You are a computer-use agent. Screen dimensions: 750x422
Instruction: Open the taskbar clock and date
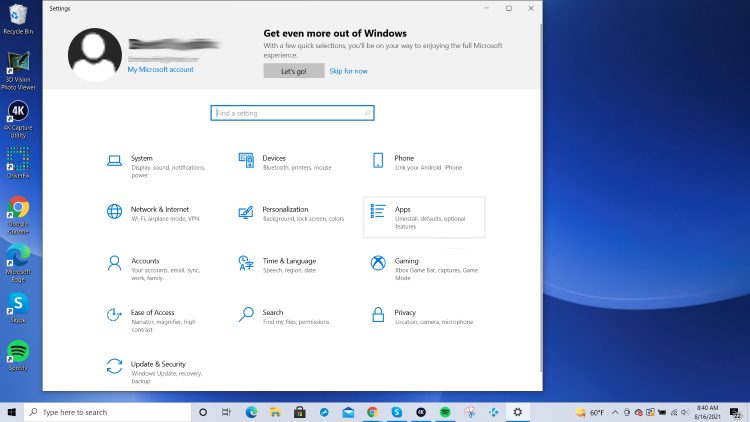point(707,412)
